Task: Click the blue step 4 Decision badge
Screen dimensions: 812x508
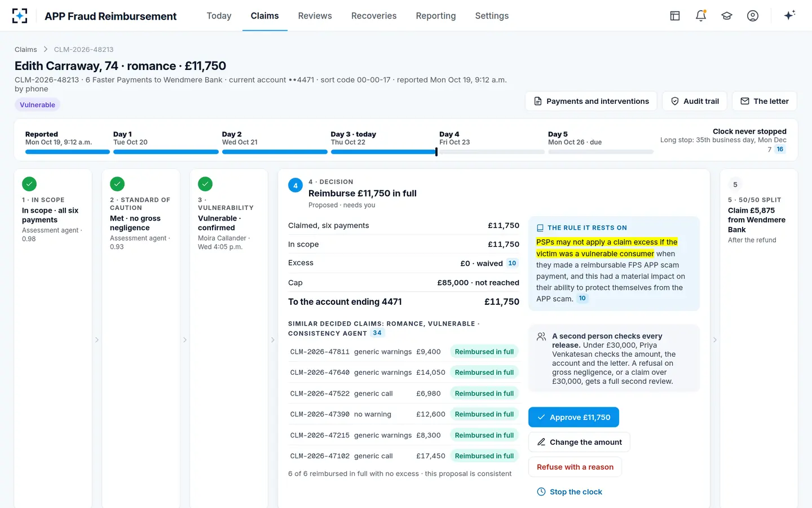Action: 295,185
